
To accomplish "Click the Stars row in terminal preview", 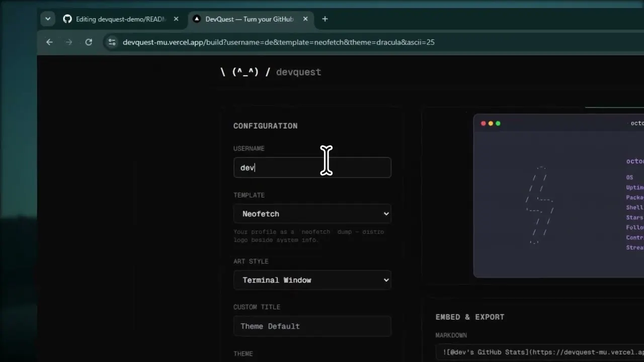I will pyautogui.click(x=634, y=218).
